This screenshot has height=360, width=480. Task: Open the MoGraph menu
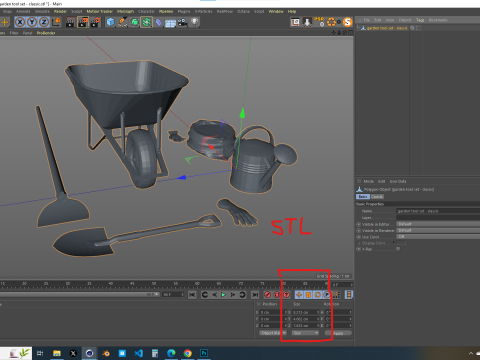(125, 11)
